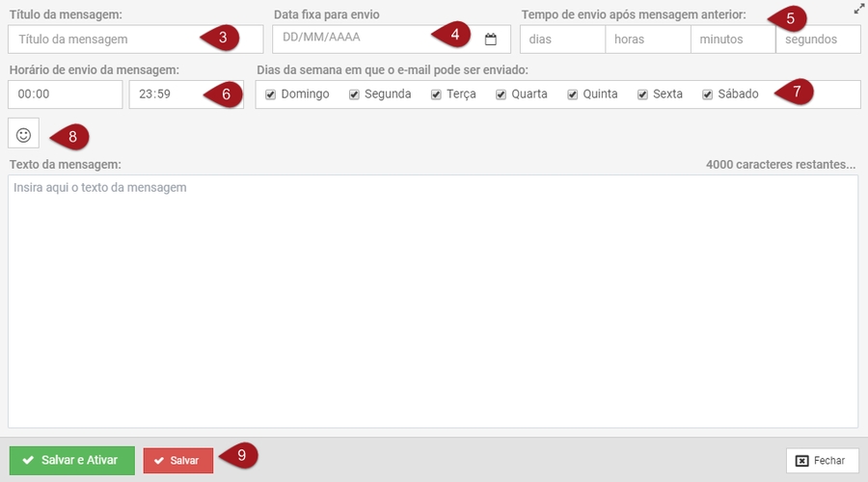Toggle the Sexta checkbox

[642, 94]
